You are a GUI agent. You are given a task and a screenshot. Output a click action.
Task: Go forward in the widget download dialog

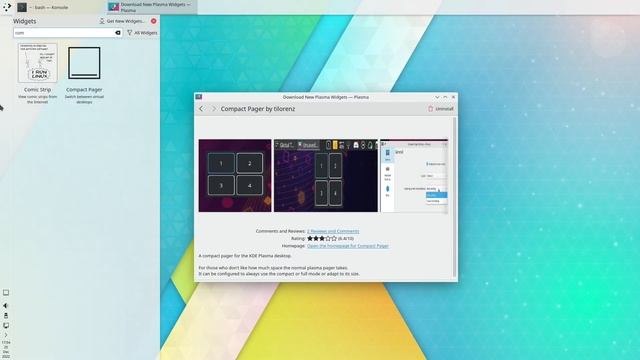tap(213, 109)
